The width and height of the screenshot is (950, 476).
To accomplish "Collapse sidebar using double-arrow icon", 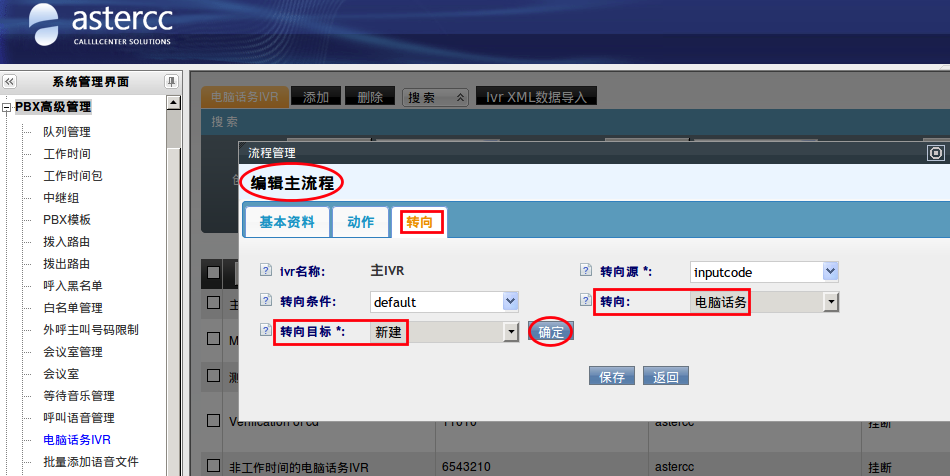I will click(x=9, y=82).
